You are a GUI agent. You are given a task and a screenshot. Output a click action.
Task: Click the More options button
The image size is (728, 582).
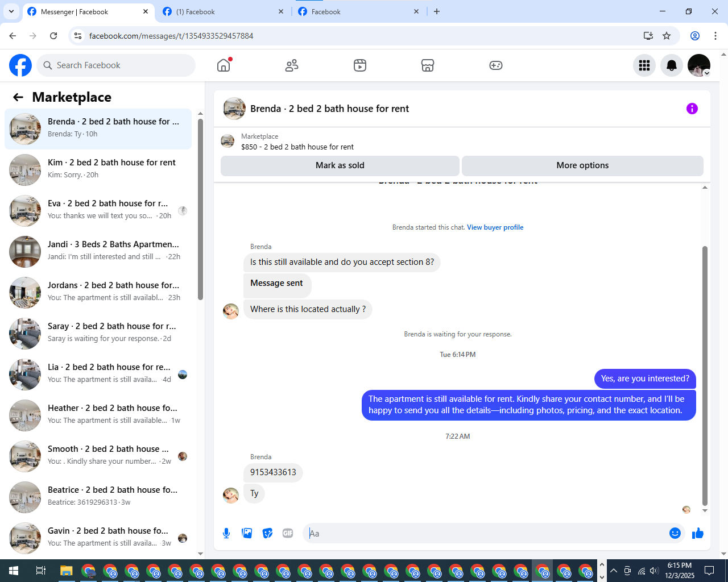[x=582, y=165]
